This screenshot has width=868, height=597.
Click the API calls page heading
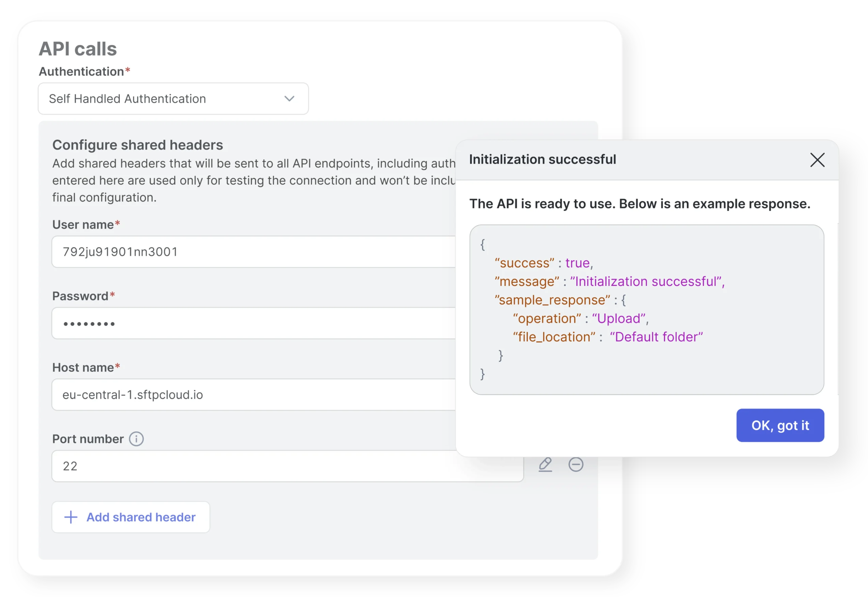(x=78, y=49)
